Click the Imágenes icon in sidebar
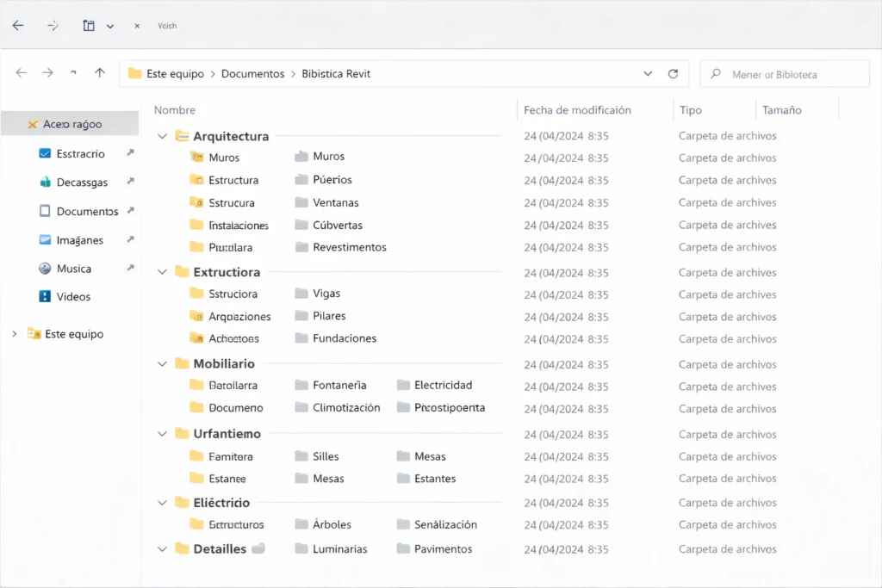882x588 pixels. [x=46, y=240]
